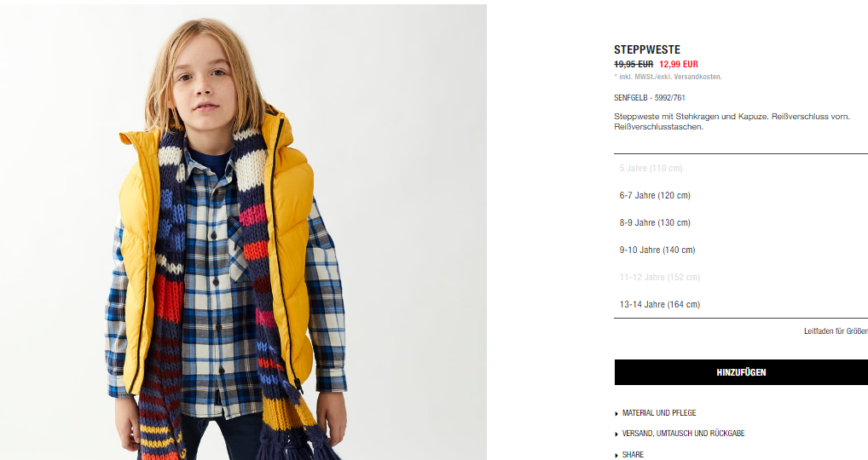Click the triangle arrow next to SHARE

(x=616, y=455)
